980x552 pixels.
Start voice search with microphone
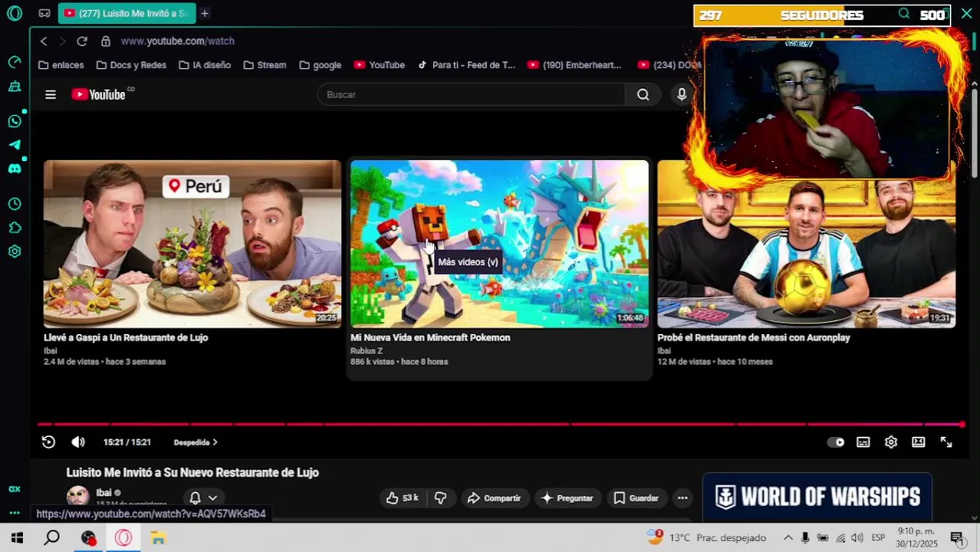pos(681,94)
